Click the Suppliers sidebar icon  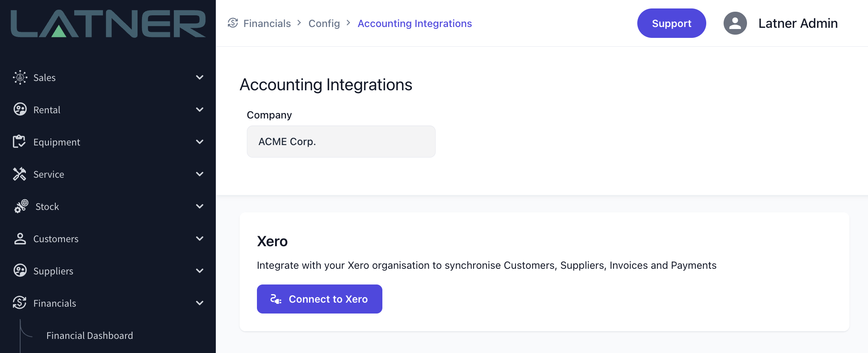pos(20,271)
